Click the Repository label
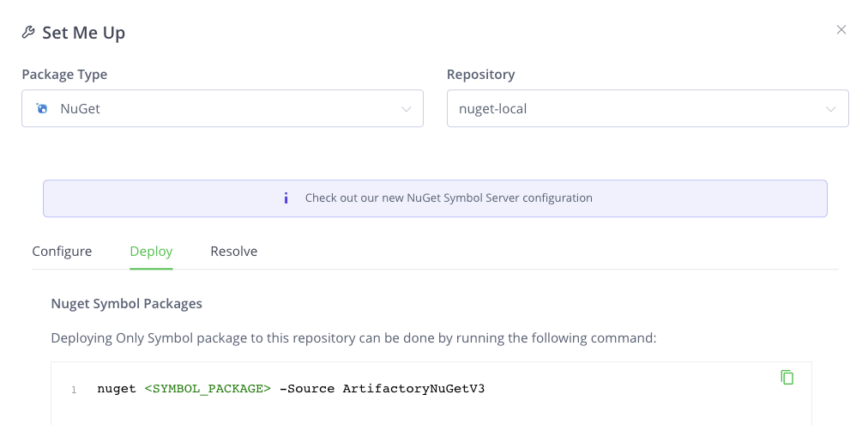This screenshot has width=868, height=425. pyautogui.click(x=481, y=74)
